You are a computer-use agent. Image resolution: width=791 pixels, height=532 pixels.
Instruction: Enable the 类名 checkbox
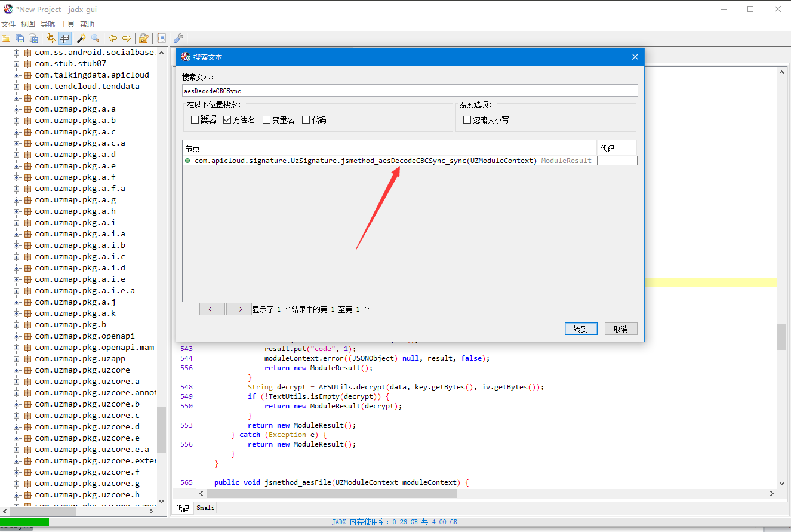[195, 120]
